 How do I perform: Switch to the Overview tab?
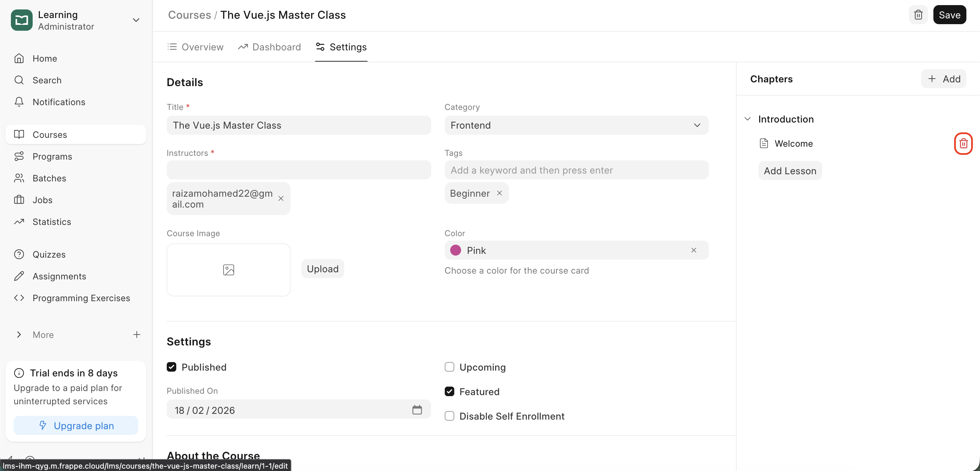[196, 47]
